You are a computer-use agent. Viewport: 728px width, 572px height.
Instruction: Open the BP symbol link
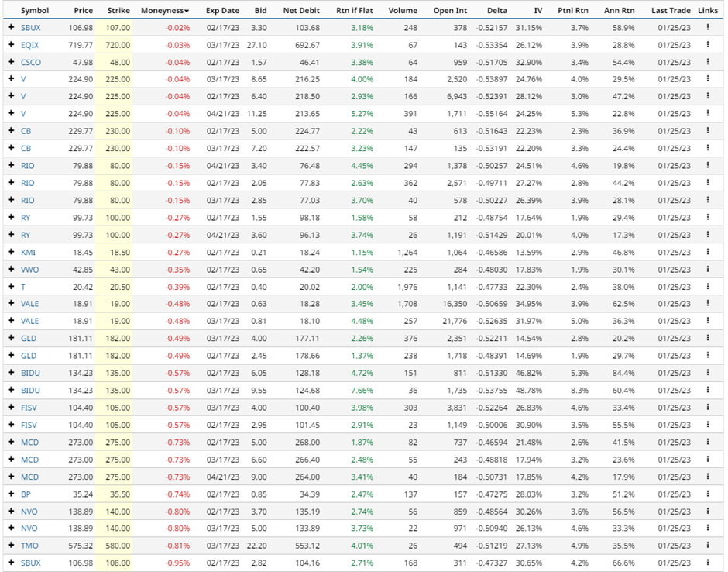pyautogui.click(x=26, y=494)
